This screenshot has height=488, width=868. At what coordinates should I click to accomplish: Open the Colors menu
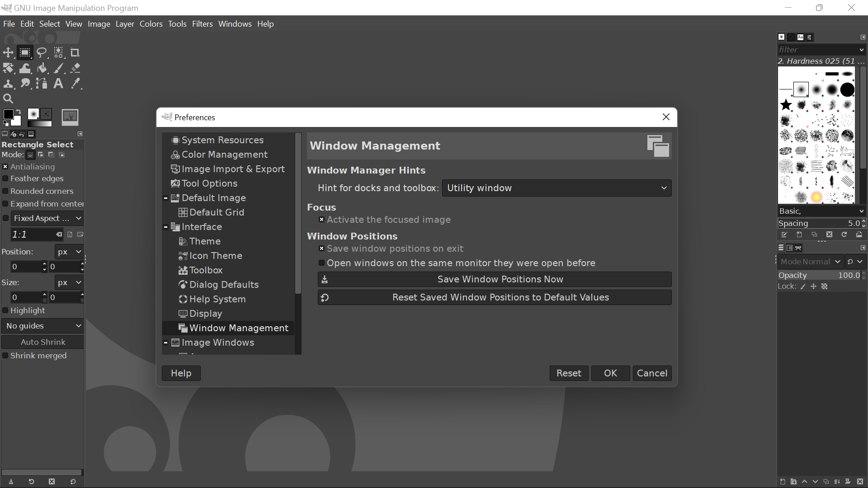151,24
